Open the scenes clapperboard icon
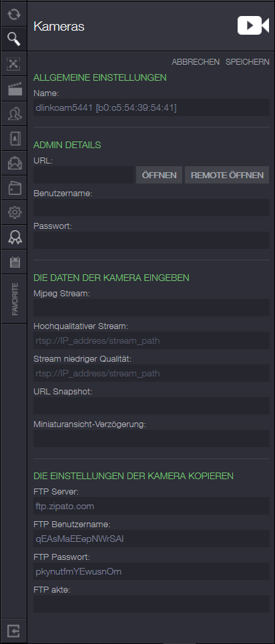This screenshot has height=644, width=275. pos(14,89)
